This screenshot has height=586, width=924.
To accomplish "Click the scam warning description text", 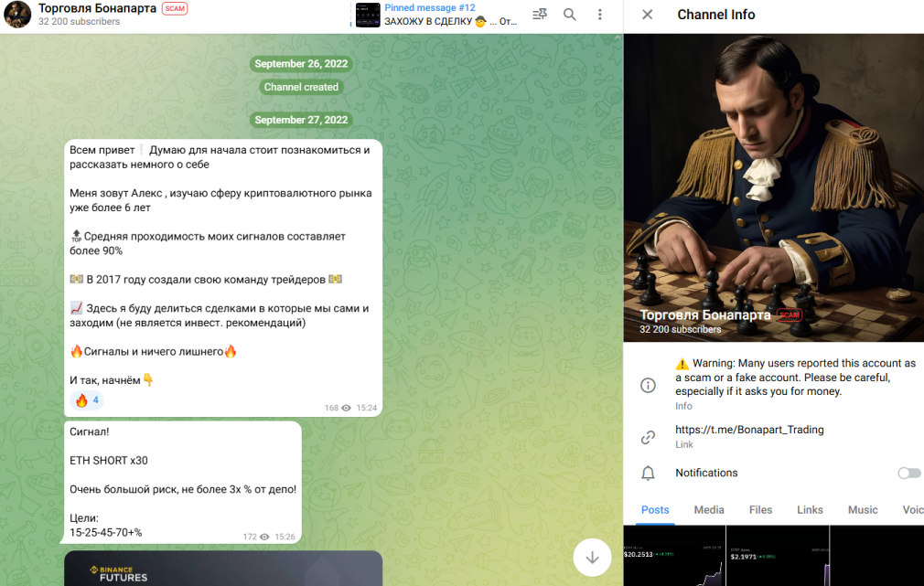I will (x=796, y=378).
